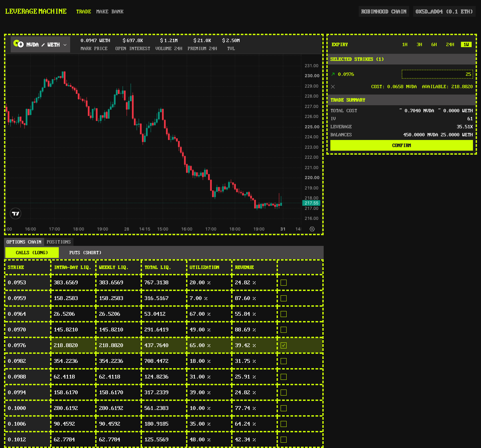Uncheck the selected 0.0976 strike checkbox

(284, 345)
